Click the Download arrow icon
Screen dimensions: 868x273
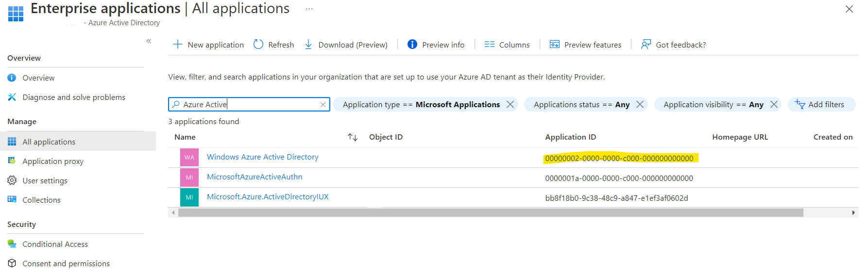tap(308, 44)
